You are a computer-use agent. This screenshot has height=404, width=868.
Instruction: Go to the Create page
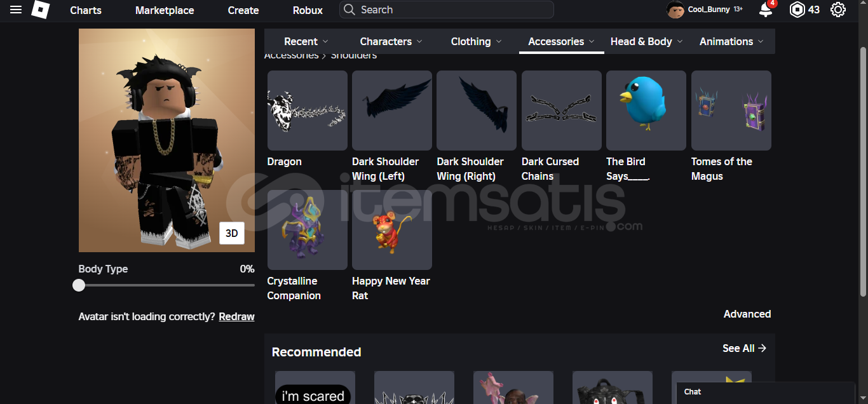tap(243, 10)
